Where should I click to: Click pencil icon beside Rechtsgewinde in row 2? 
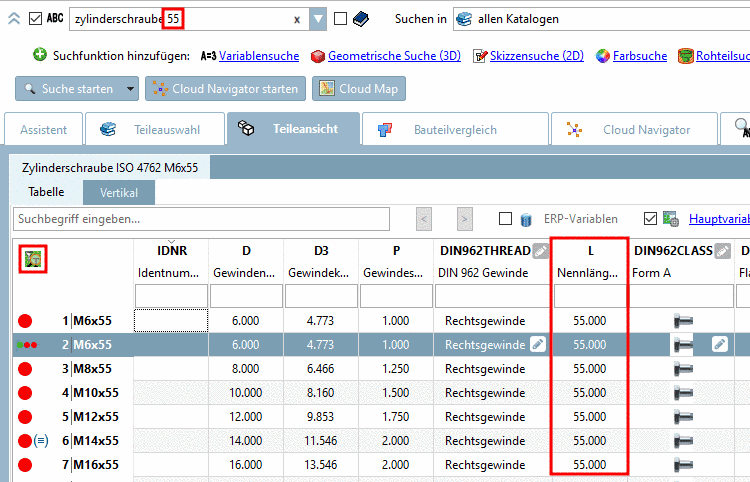tap(538, 344)
